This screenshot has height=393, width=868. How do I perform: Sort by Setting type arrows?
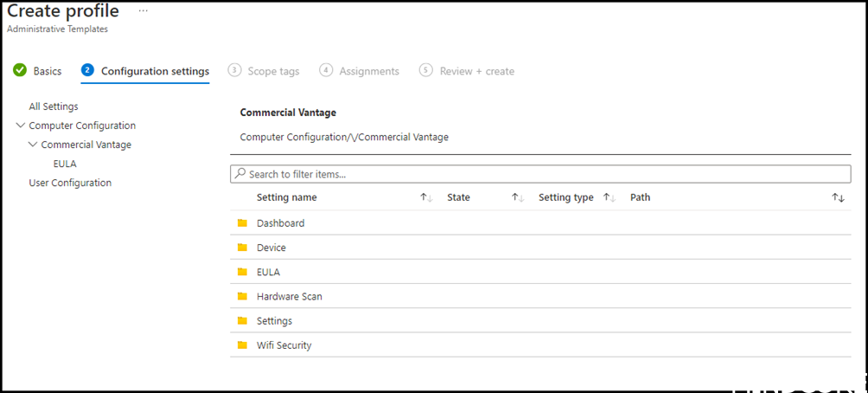(x=610, y=197)
